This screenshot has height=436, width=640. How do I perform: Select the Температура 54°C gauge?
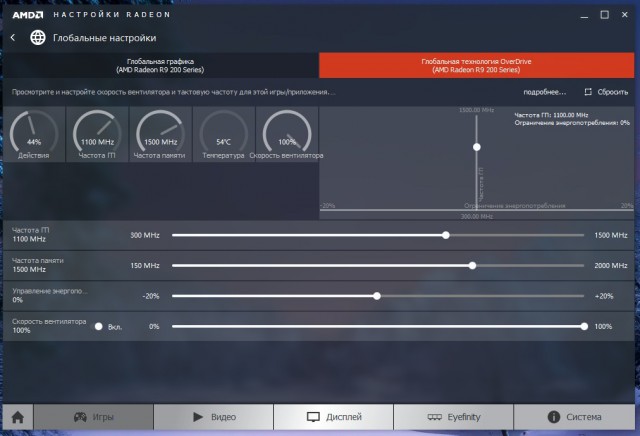pos(224,134)
